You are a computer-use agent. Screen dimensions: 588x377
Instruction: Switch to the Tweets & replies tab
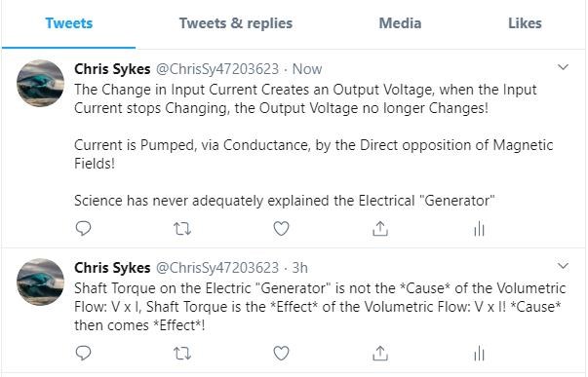[236, 23]
